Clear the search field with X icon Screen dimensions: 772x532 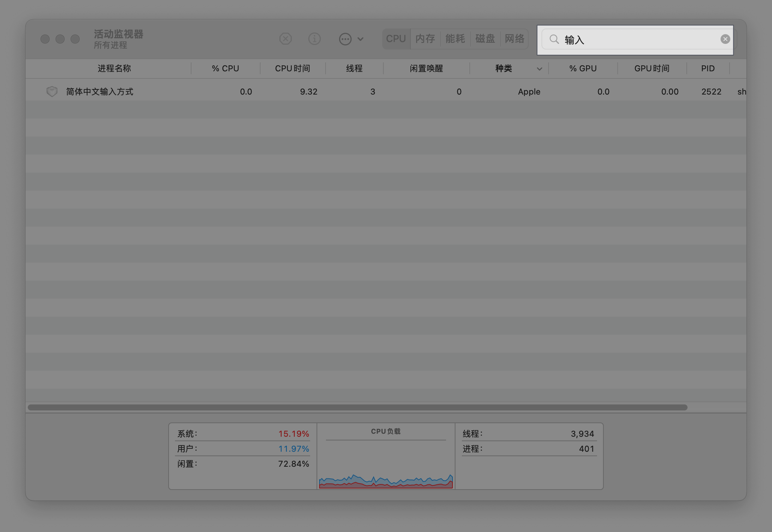[725, 39]
